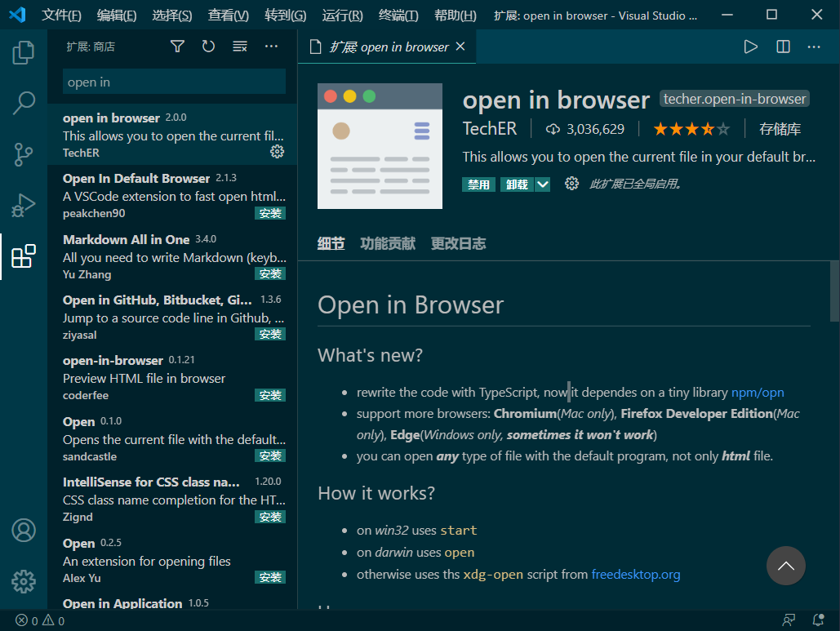Open the 转到(G) menu
840x631 pixels.
286,15
